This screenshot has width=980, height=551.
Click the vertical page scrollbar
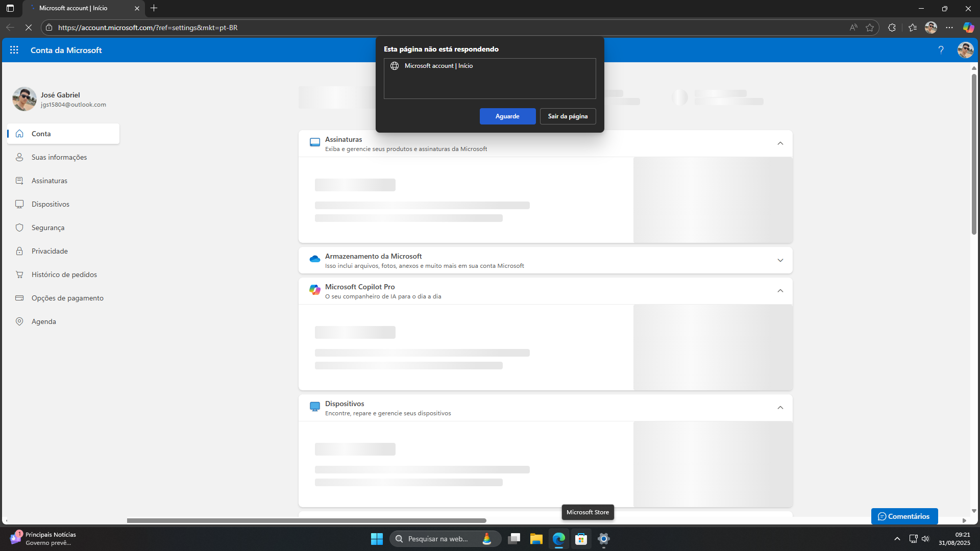click(974, 154)
